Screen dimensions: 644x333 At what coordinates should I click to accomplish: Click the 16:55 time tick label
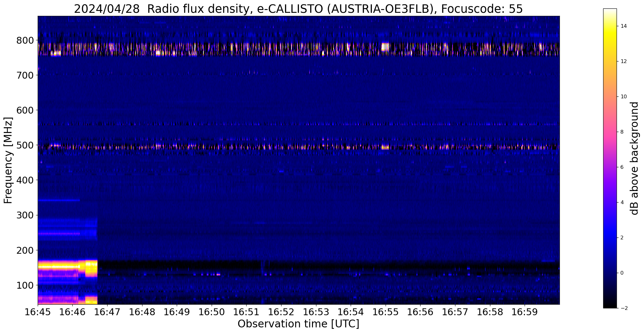coord(386,312)
